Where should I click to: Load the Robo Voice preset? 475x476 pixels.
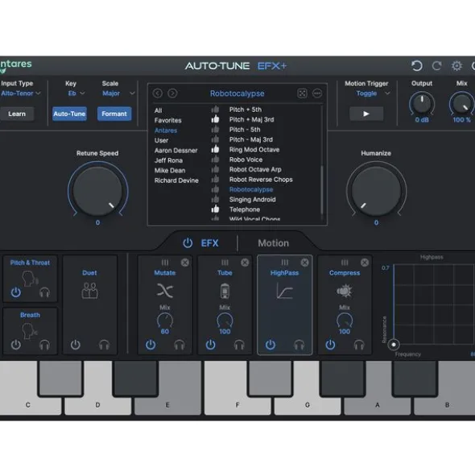[x=246, y=159]
